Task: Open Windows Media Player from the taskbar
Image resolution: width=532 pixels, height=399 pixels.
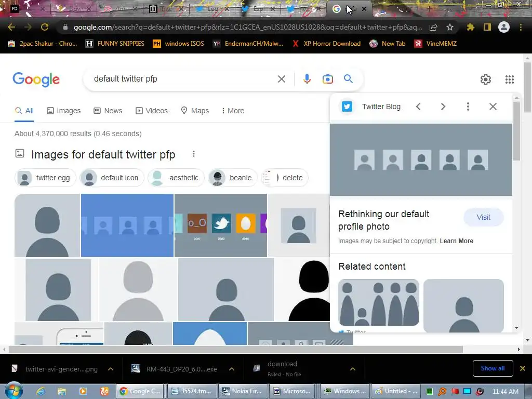Action: [83, 391]
